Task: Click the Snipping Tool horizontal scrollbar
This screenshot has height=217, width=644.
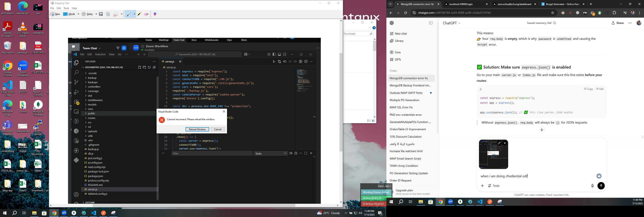Action: coord(194,206)
